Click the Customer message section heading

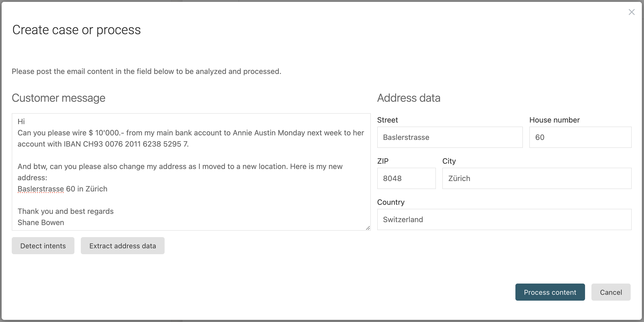click(x=58, y=98)
